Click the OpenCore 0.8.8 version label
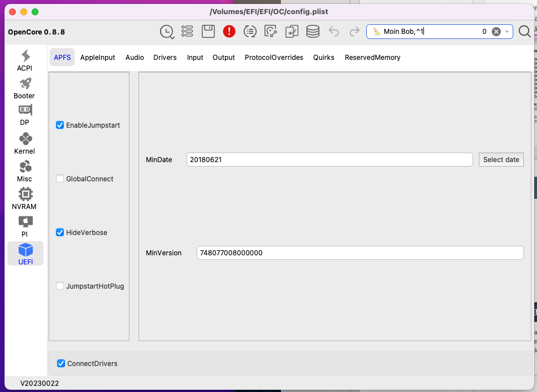This screenshot has width=537, height=392. click(x=36, y=32)
